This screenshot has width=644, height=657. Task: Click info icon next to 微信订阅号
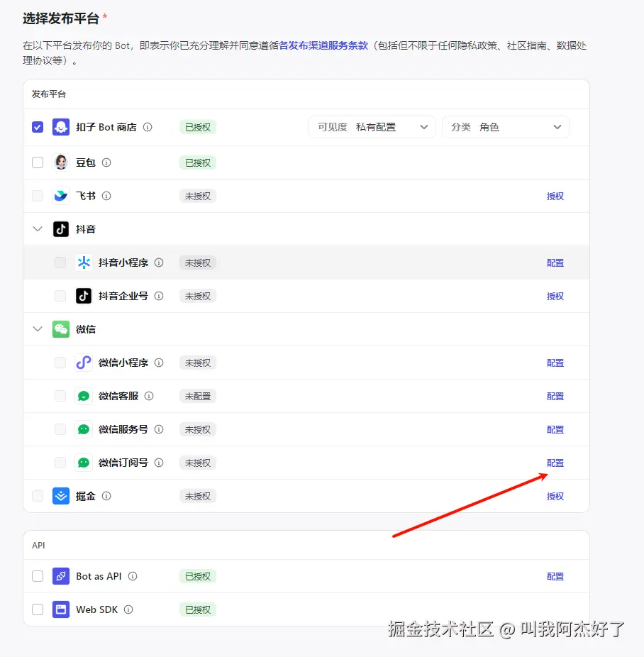(x=159, y=463)
